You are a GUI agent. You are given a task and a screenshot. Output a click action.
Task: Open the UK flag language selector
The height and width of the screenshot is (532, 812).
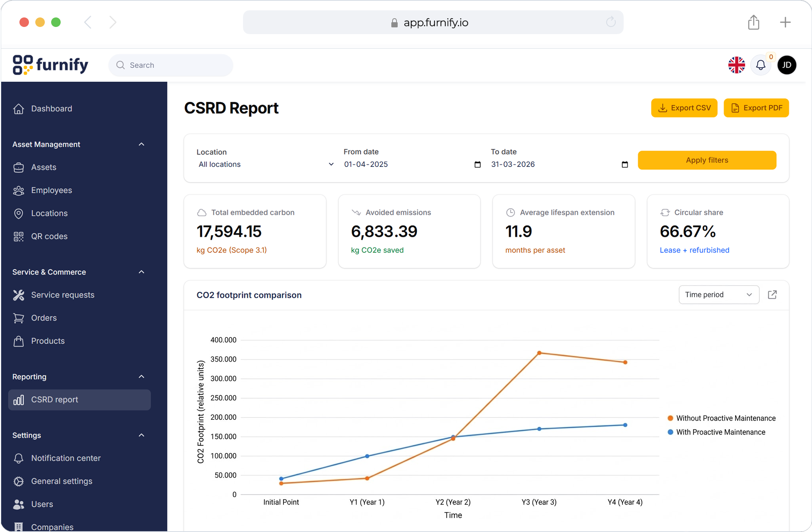coord(736,65)
